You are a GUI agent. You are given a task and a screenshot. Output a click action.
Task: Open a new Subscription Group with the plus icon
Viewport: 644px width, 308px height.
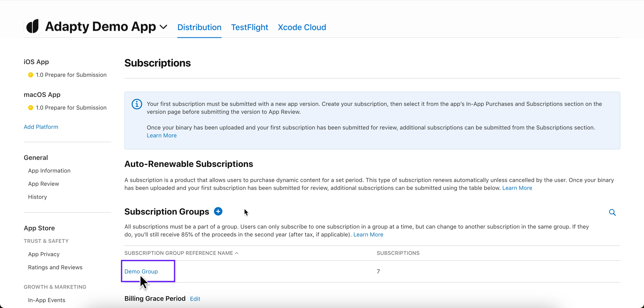tap(218, 211)
